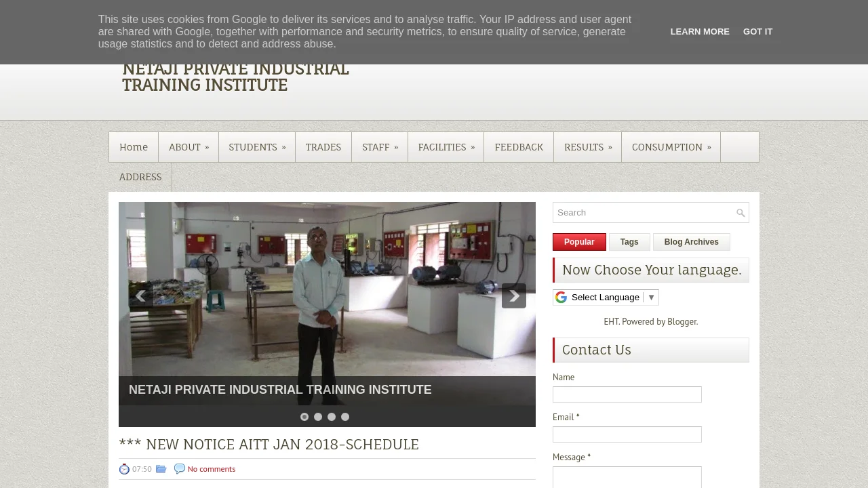Focus the contact form Name field
This screenshot has height=488, width=868.
[x=627, y=394]
